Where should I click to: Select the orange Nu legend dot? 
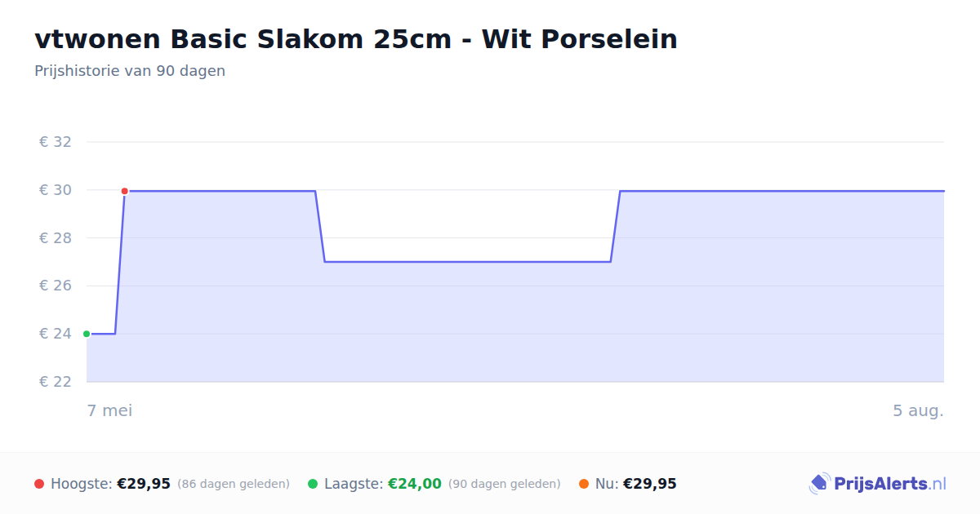coord(584,484)
